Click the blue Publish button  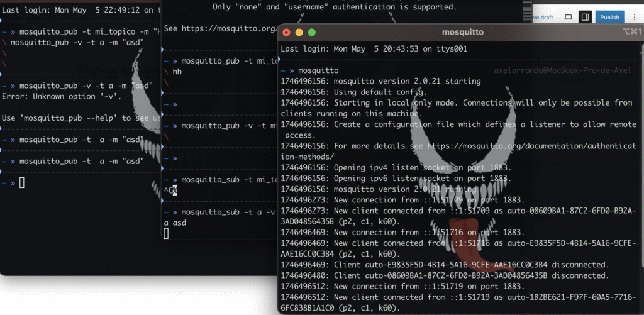pos(609,17)
